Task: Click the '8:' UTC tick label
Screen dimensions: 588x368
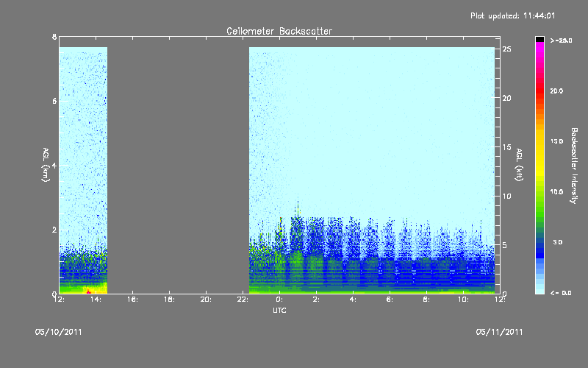Action: pos(426,300)
